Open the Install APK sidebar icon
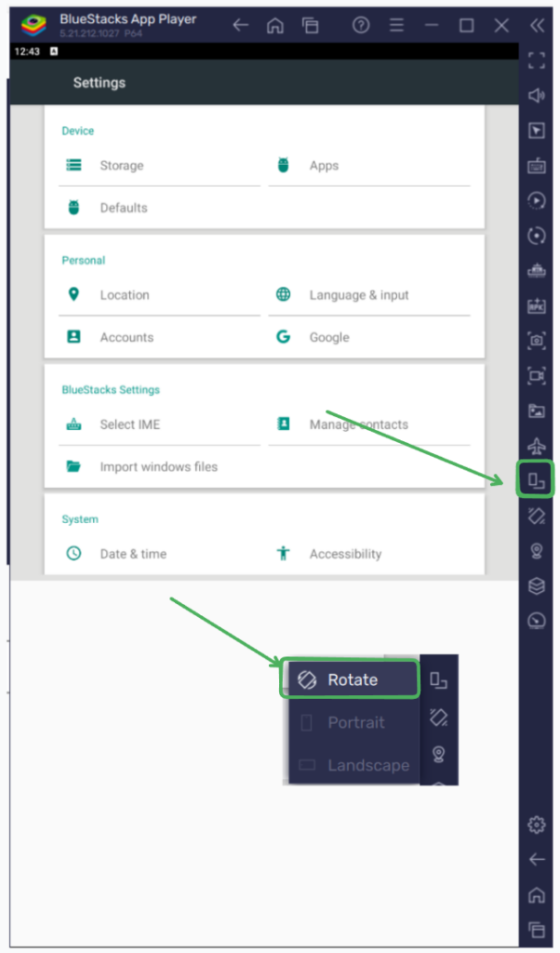The height and width of the screenshot is (953, 560). click(536, 306)
